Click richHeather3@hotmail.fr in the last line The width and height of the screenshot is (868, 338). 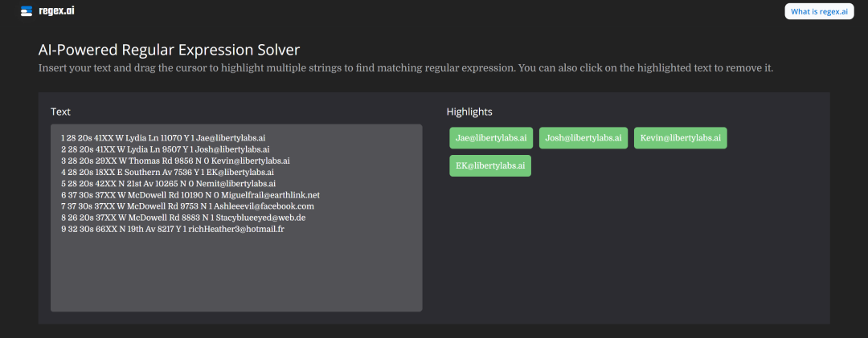pyautogui.click(x=236, y=229)
